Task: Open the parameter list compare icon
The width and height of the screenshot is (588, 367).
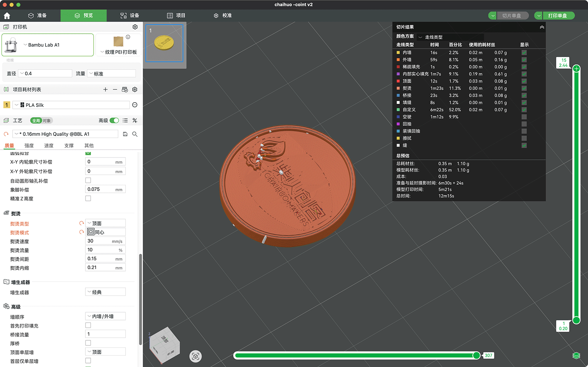Action: coord(125,121)
